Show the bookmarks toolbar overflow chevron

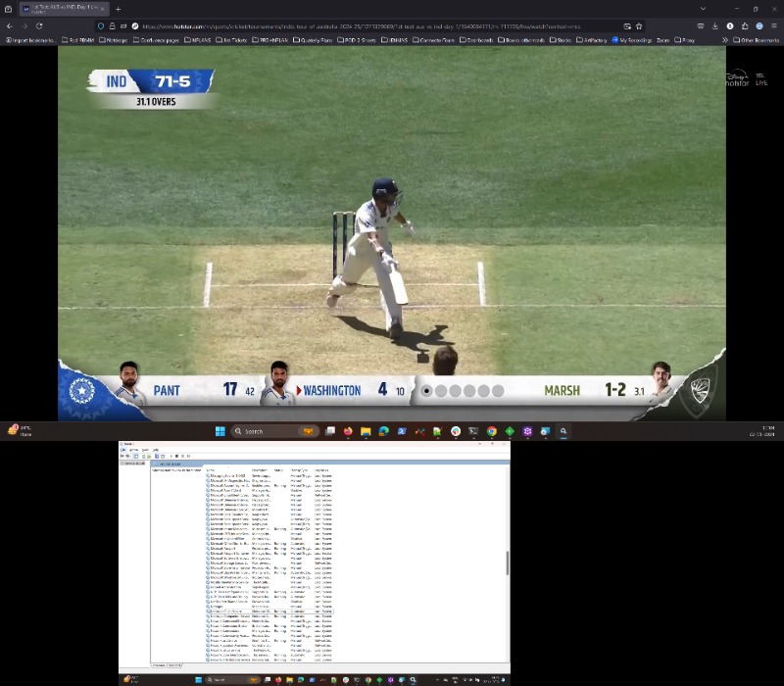click(x=724, y=40)
